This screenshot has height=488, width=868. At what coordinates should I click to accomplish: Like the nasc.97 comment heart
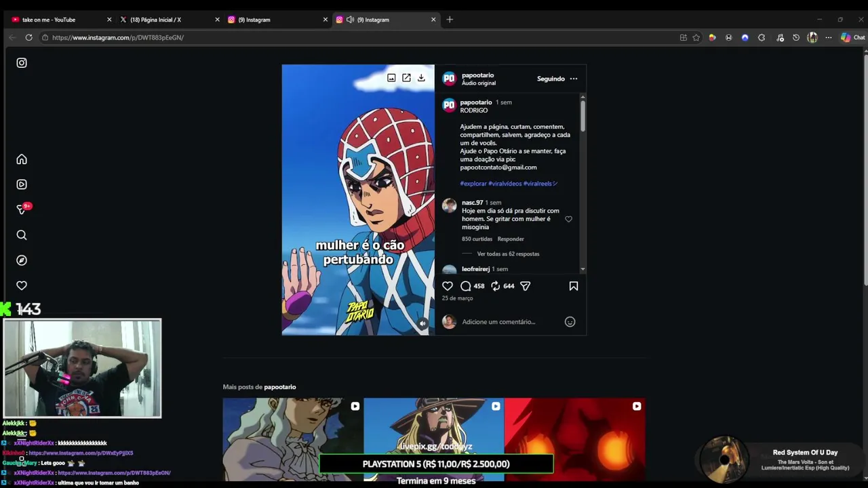(x=568, y=219)
